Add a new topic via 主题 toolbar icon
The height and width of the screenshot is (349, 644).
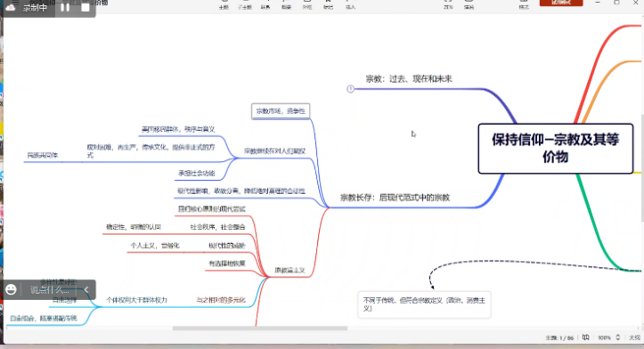click(x=224, y=5)
